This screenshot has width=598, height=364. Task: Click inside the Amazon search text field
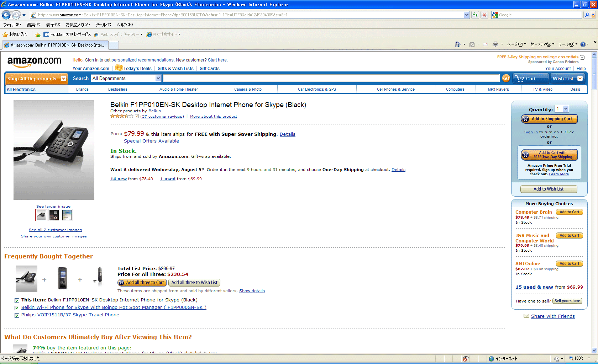point(331,79)
